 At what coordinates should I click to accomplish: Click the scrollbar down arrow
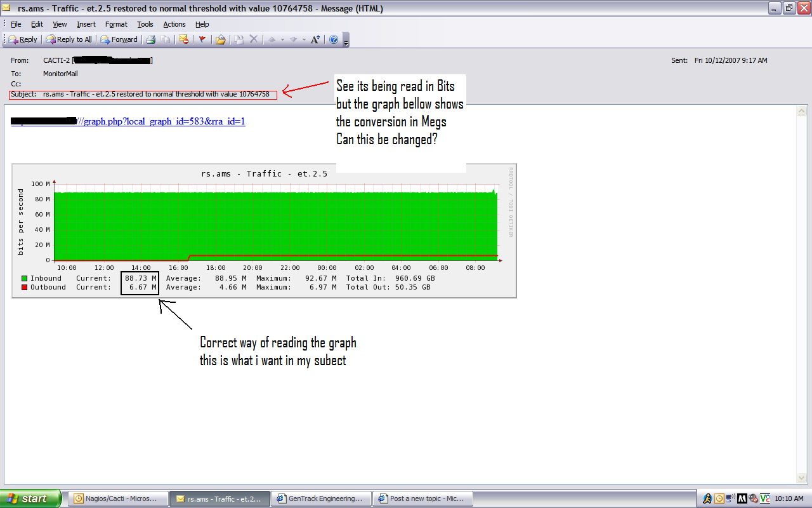pyautogui.click(x=802, y=478)
